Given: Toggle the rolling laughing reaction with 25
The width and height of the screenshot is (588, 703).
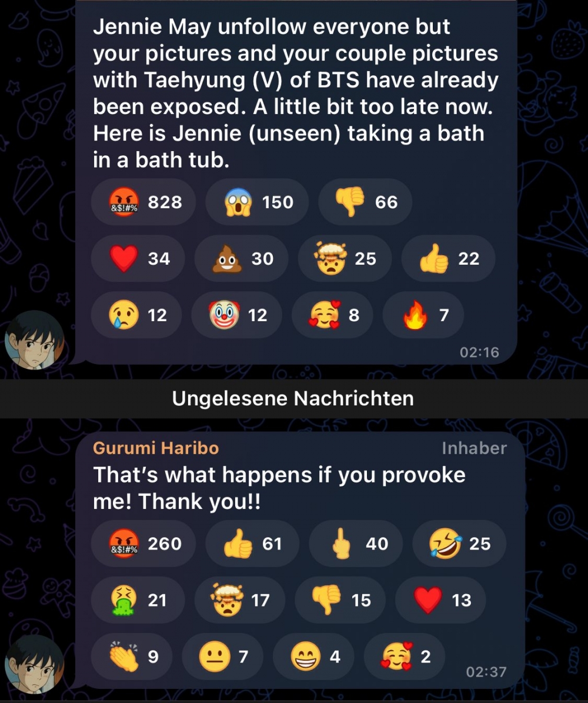Looking at the screenshot, I should 459,544.
